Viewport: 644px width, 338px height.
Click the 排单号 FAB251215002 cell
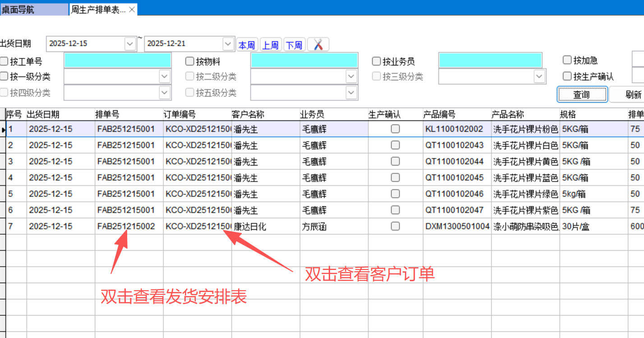click(x=126, y=226)
